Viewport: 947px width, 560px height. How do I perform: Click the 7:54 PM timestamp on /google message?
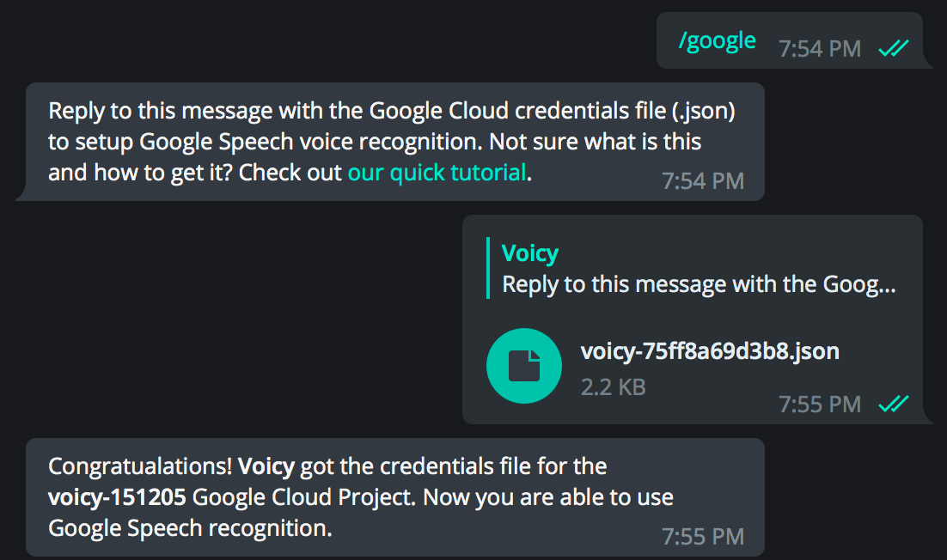(x=820, y=49)
